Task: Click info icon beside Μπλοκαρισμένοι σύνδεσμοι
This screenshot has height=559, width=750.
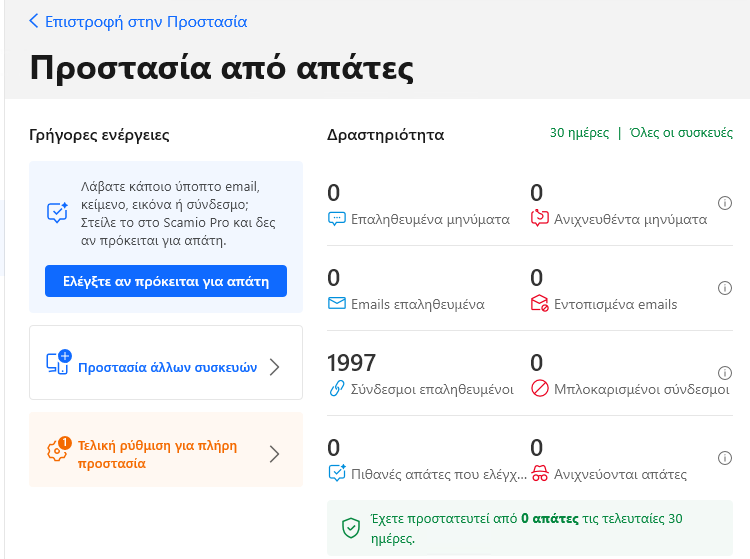Action: [x=726, y=373]
